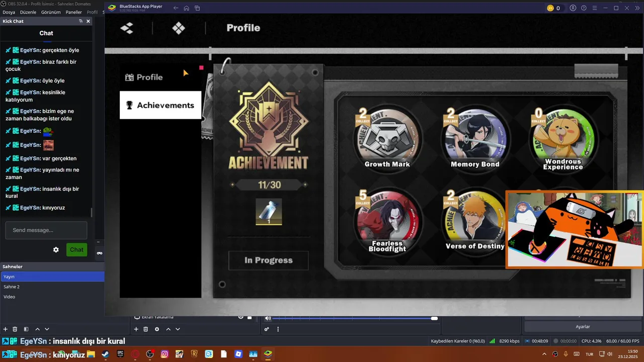Click the Ayarlar button in OBS

click(x=583, y=327)
